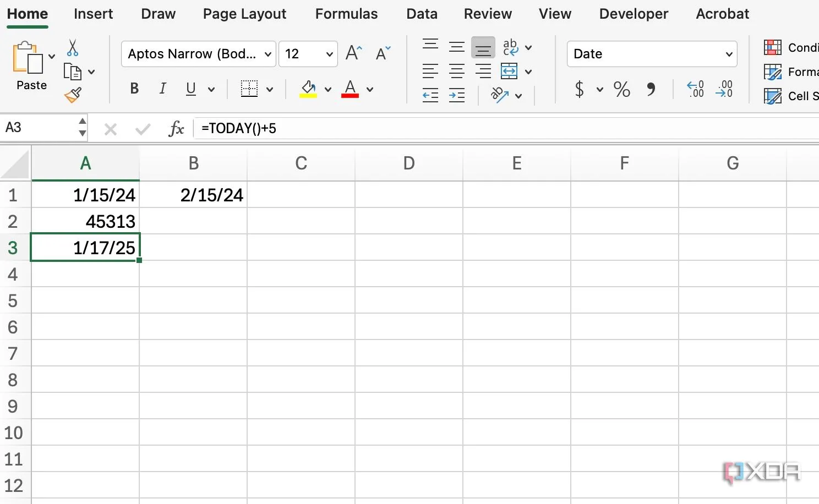Toggle italic formatting
The height and width of the screenshot is (504, 819).
pos(162,89)
